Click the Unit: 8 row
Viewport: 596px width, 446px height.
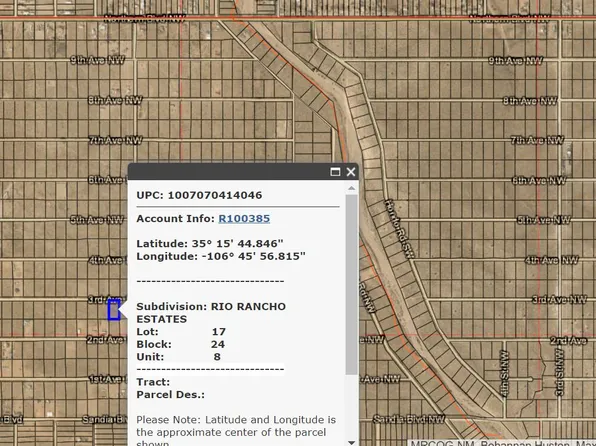[x=178, y=357]
